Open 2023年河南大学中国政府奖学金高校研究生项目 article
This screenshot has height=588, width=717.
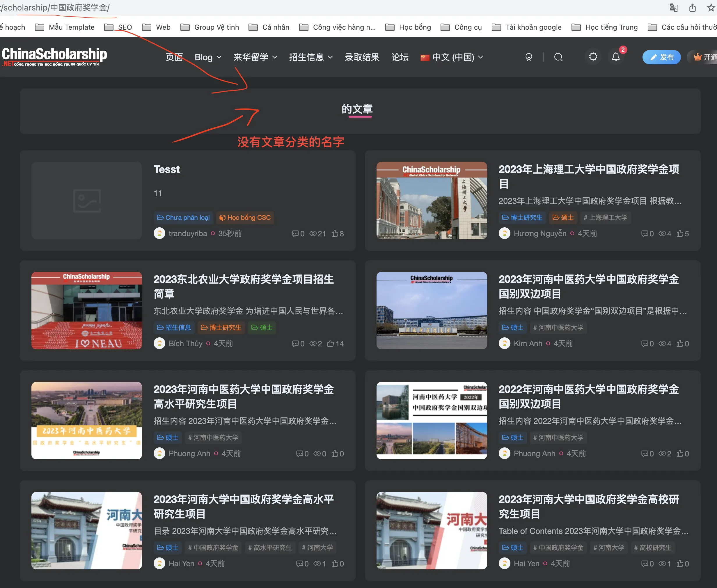click(589, 507)
